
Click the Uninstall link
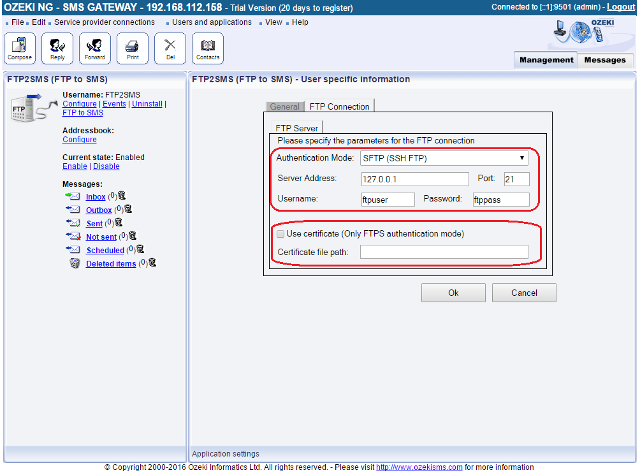(x=147, y=104)
